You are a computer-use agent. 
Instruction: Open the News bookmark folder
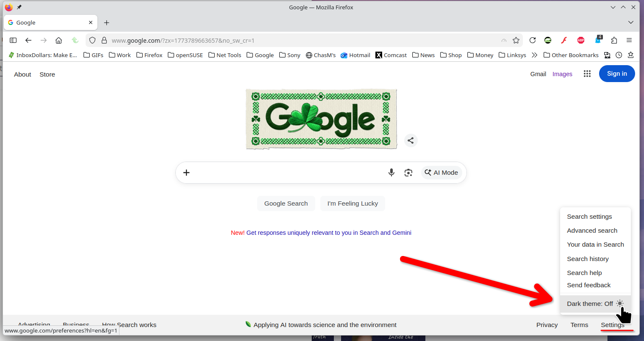tap(424, 55)
